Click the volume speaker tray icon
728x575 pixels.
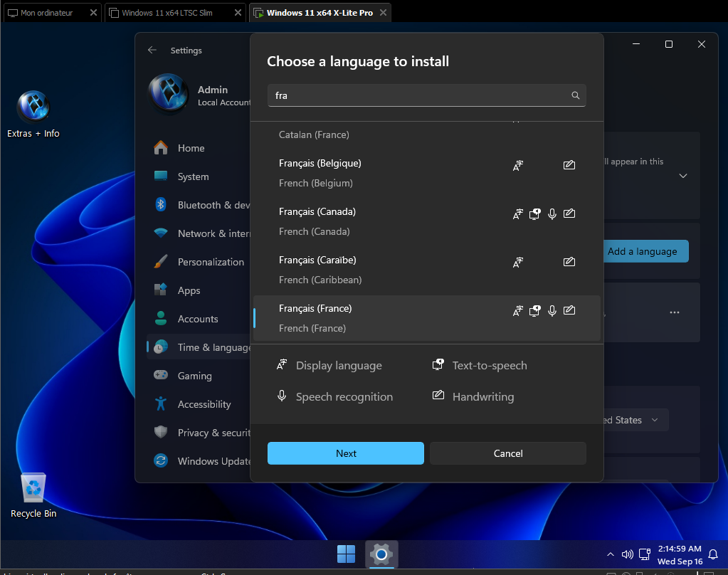(x=627, y=554)
